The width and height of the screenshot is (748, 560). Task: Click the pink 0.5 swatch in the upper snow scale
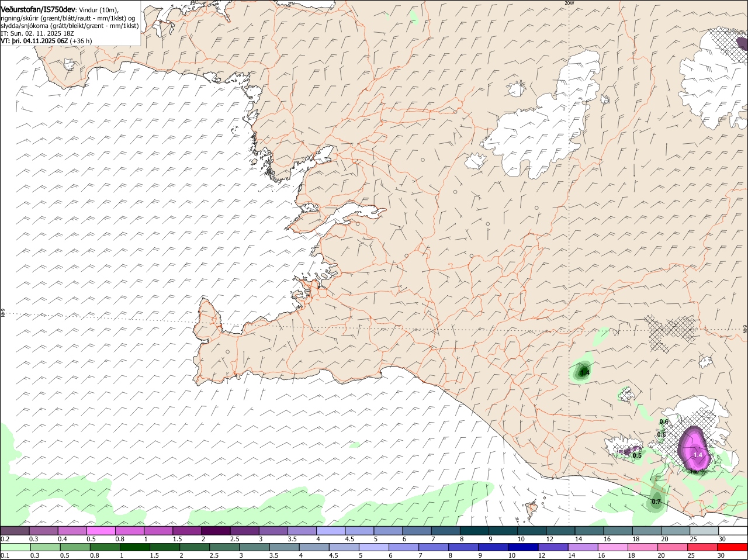coord(101,530)
